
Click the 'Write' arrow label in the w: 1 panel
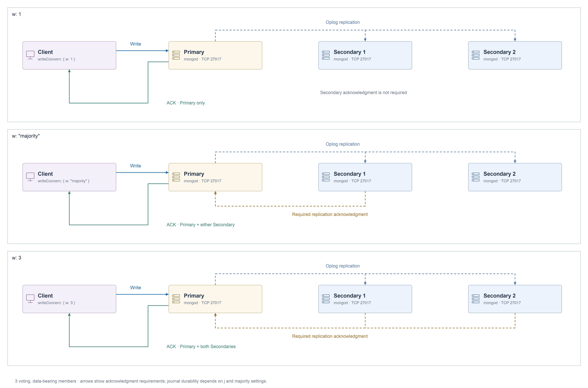click(135, 44)
